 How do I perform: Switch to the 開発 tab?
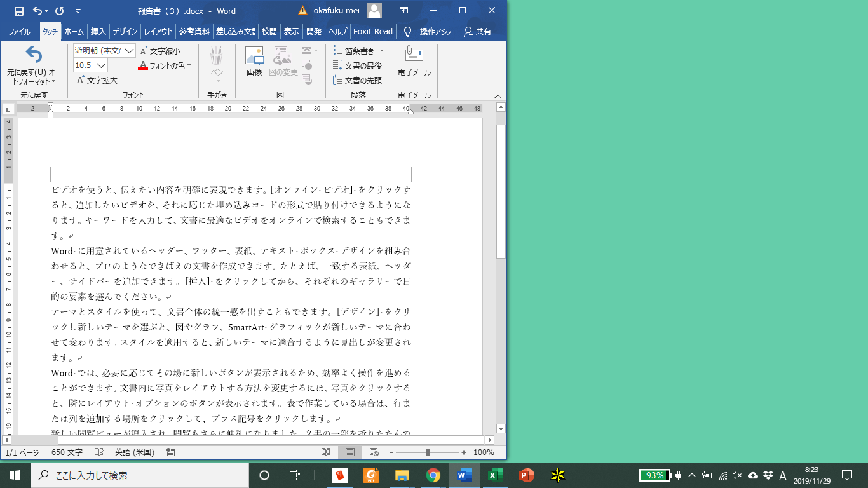(313, 31)
